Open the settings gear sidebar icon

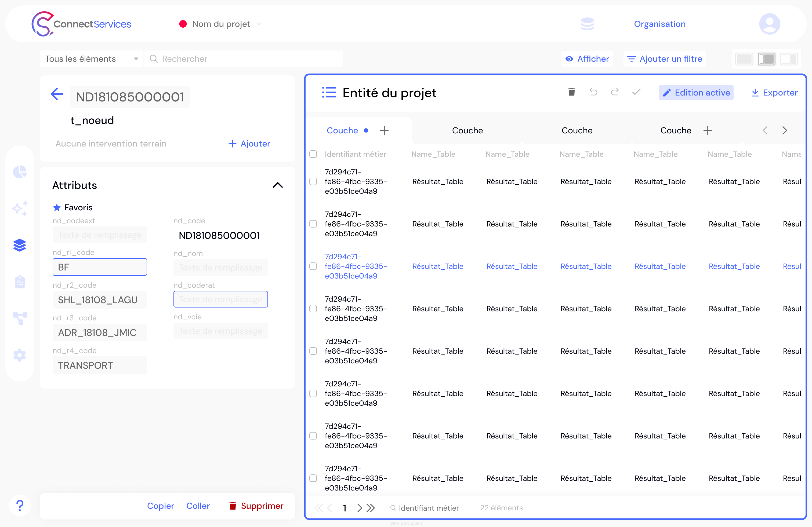click(20, 355)
